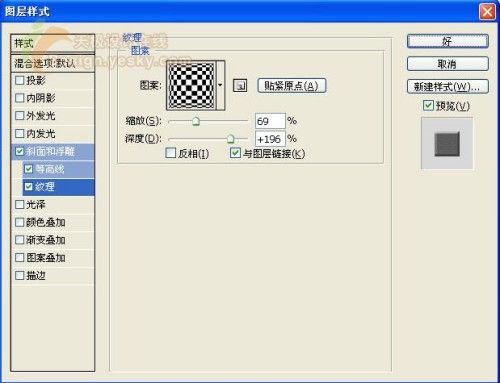Open the 投影 settings by its label
This screenshot has width=500, height=383.
[36, 80]
